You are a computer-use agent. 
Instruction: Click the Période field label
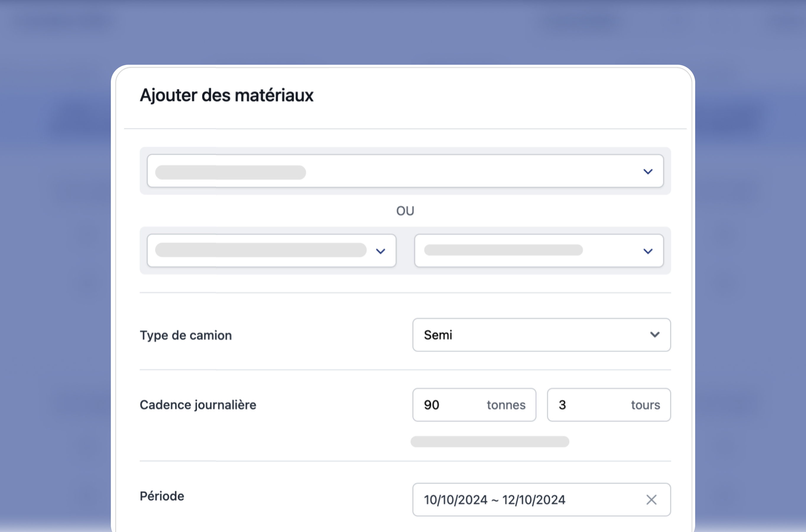(x=161, y=496)
